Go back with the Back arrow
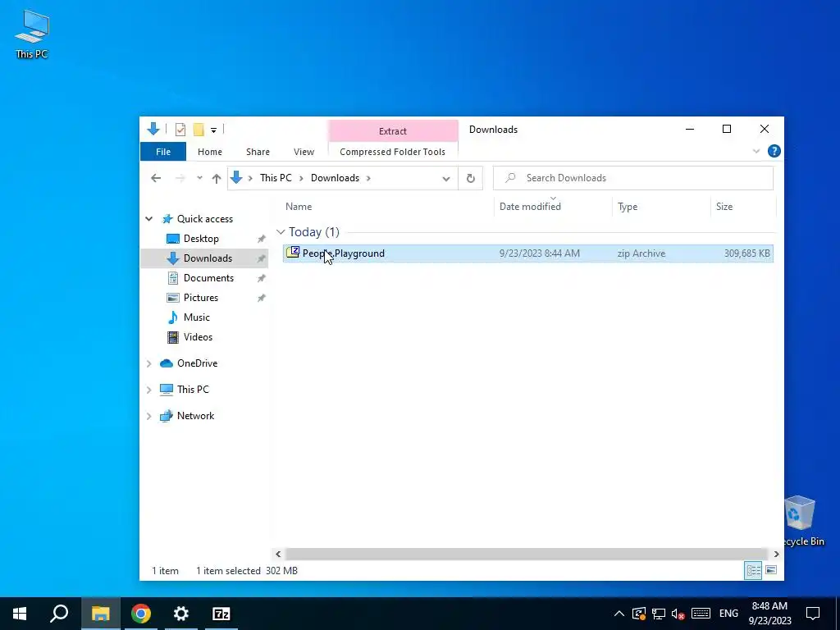 click(x=156, y=178)
